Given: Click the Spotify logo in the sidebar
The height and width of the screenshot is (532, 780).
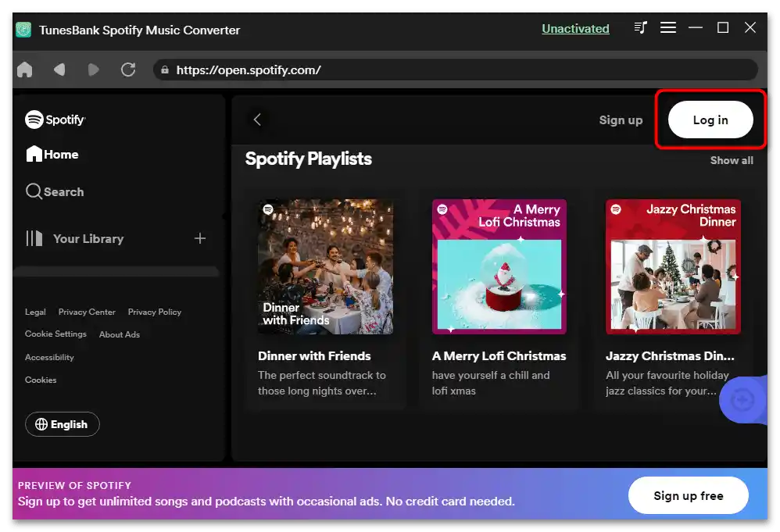Looking at the screenshot, I should [55, 120].
